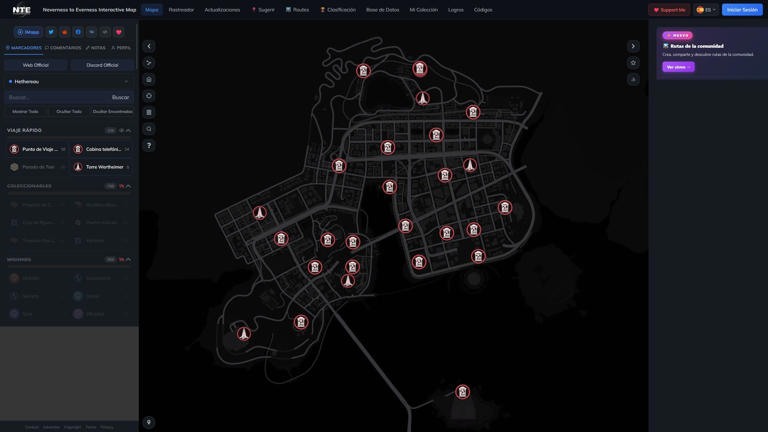The height and width of the screenshot is (432, 768).
Task: Share the map on Reddit
Action: (64, 32)
